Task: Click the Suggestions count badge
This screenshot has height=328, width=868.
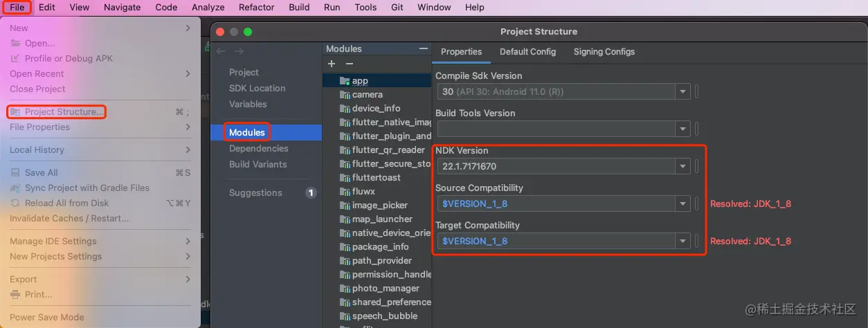Action: [311, 193]
